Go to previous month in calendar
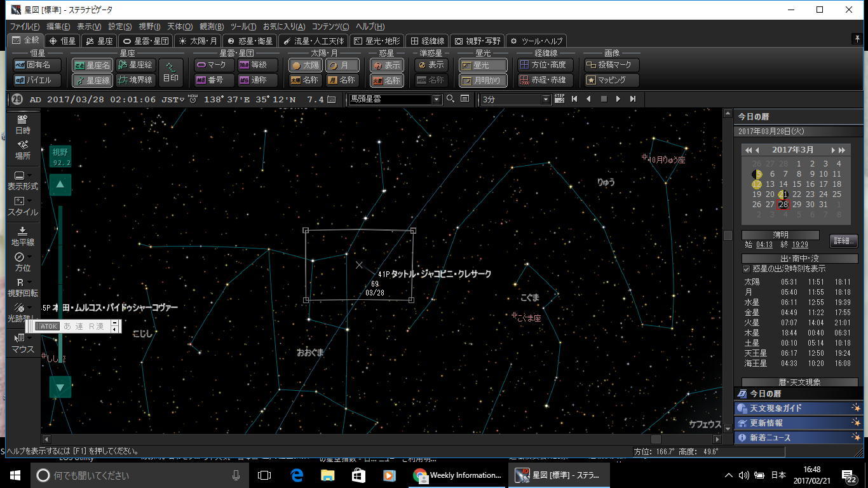 (x=757, y=150)
